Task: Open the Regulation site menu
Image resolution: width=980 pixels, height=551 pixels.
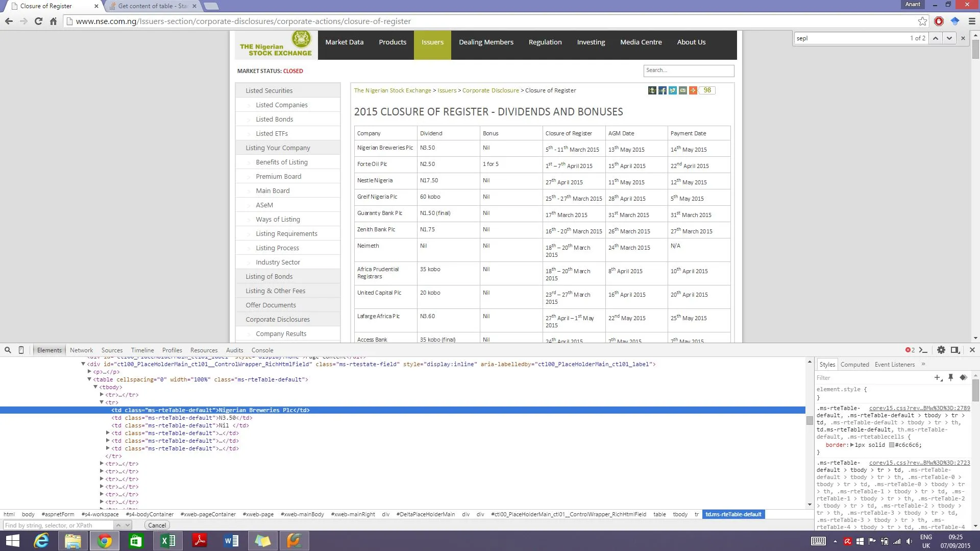Action: [545, 42]
